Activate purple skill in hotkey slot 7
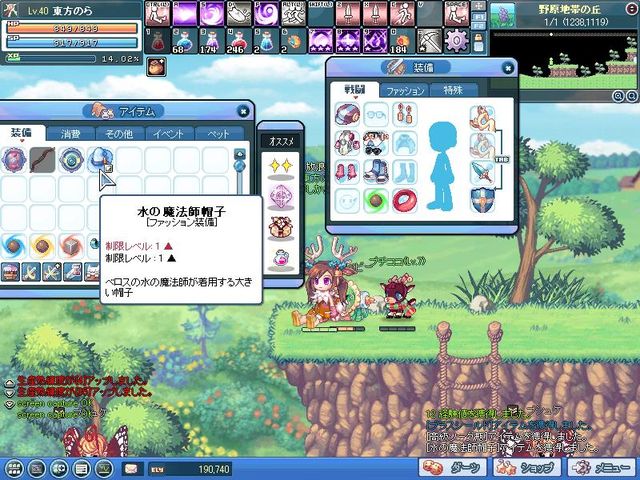640x480 pixels. [x=320, y=41]
